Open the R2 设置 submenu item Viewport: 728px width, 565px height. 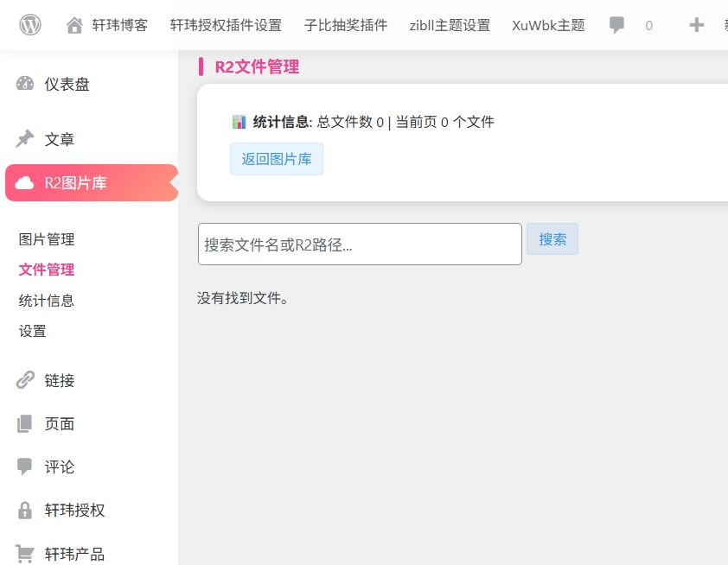click(x=33, y=331)
